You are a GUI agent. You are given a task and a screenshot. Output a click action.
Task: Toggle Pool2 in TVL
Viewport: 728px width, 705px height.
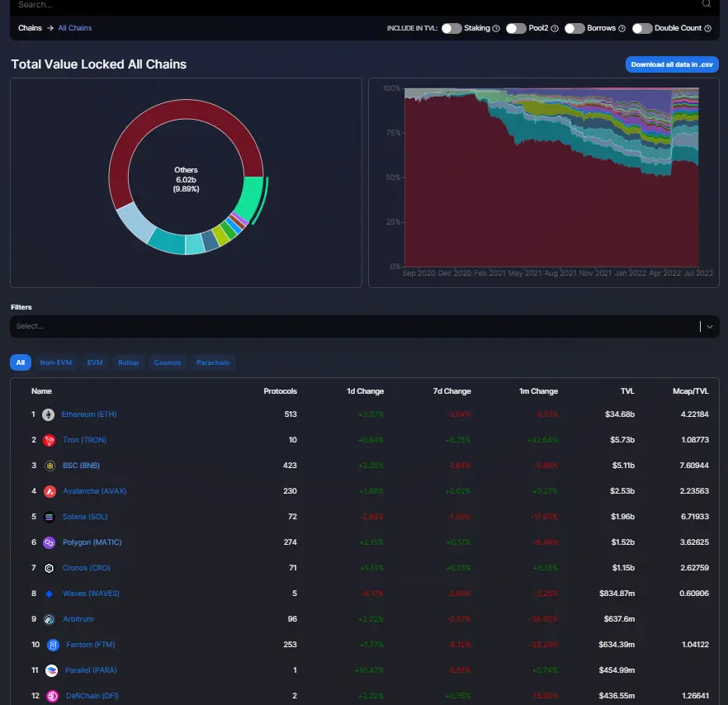[x=516, y=28]
